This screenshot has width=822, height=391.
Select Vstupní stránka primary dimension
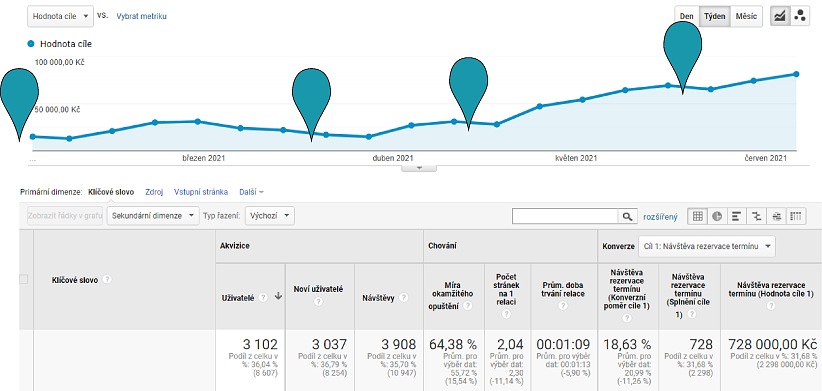click(x=201, y=192)
